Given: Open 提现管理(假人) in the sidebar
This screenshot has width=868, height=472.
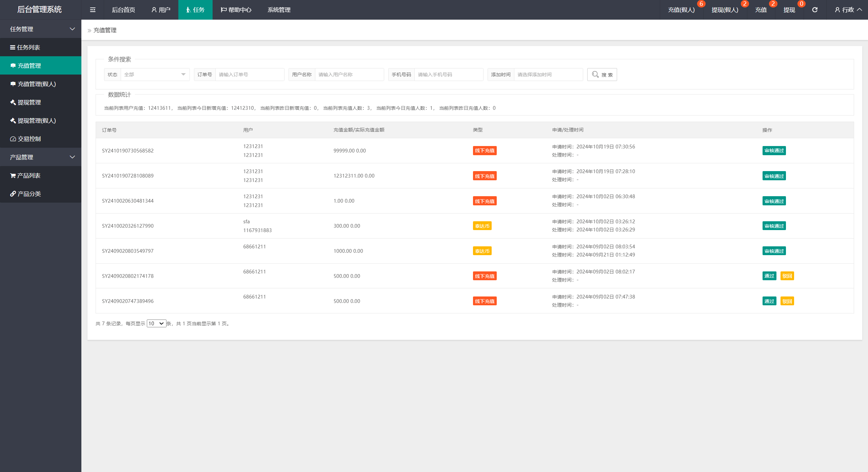Looking at the screenshot, I should point(41,121).
